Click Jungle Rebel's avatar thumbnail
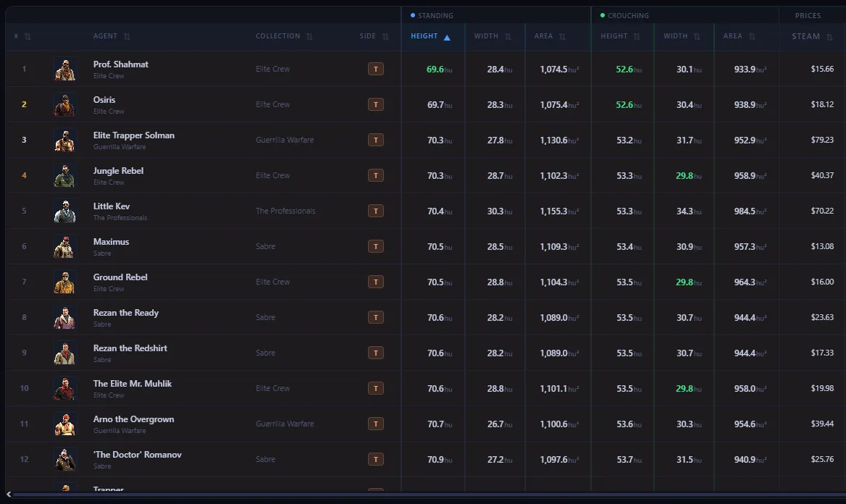Image resolution: width=846 pixels, height=504 pixels. [x=64, y=175]
